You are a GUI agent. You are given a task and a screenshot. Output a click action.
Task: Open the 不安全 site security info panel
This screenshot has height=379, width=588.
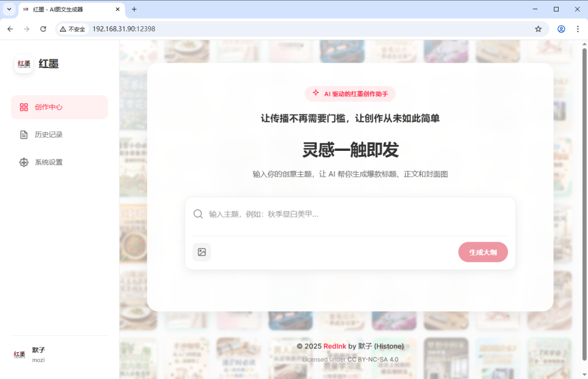(72, 29)
